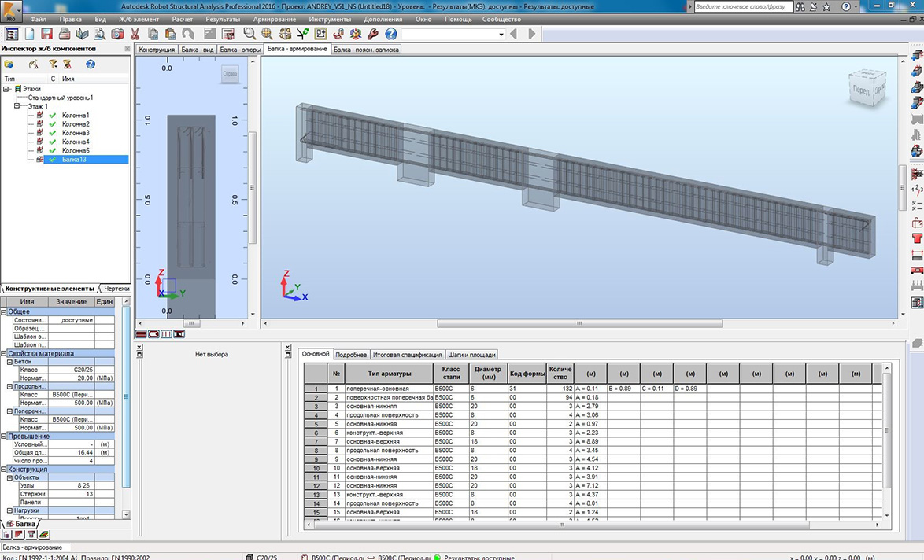Collapse the Свойства материала group
The height and width of the screenshot is (560, 924).
point(3,353)
